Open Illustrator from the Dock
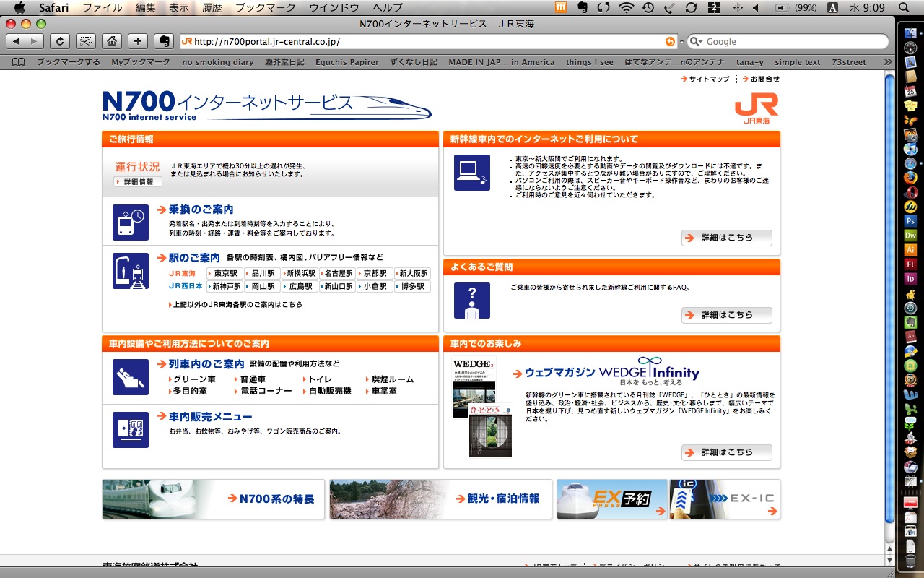924x578 pixels. point(910,249)
